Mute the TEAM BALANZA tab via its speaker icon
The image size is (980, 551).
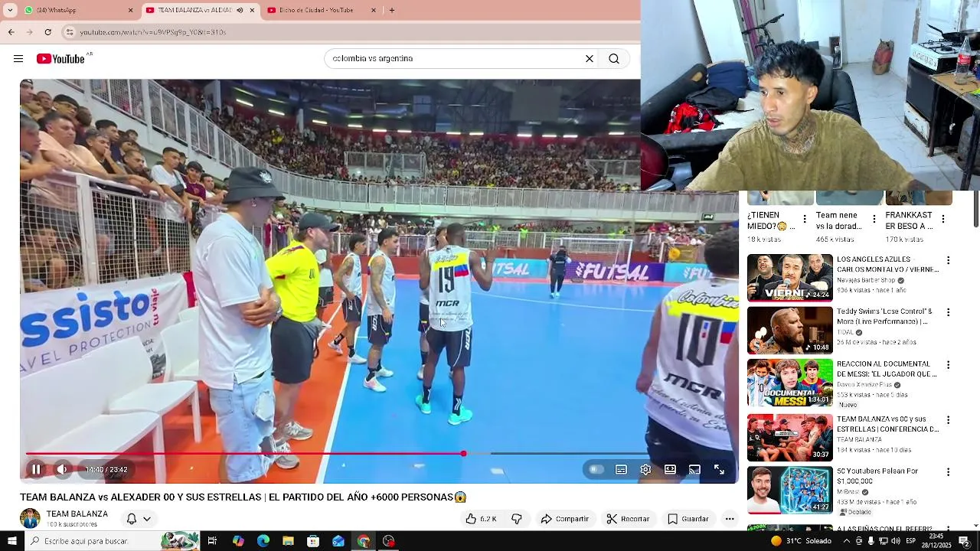pyautogui.click(x=240, y=10)
